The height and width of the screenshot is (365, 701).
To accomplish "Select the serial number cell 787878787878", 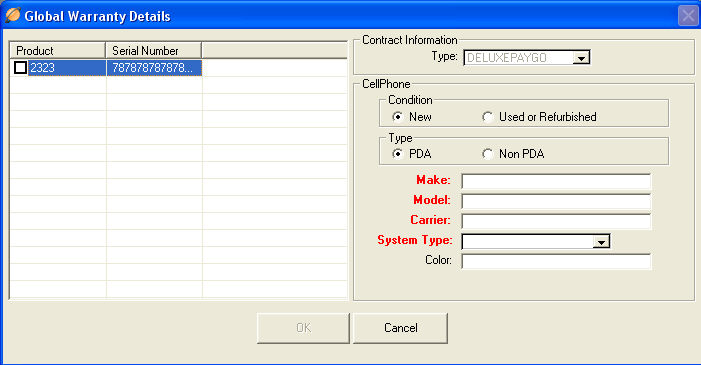I will point(154,68).
